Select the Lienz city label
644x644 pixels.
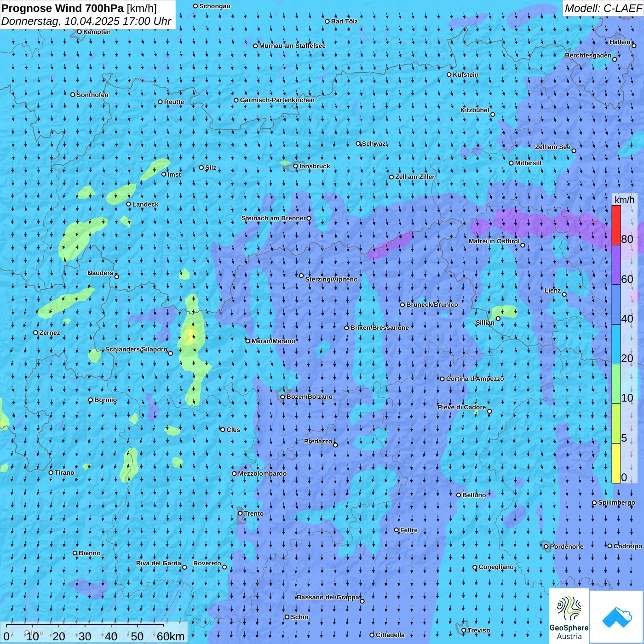click(x=552, y=290)
